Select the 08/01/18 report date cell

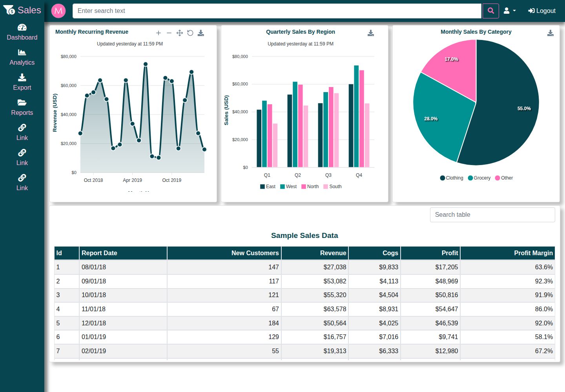(x=123, y=267)
